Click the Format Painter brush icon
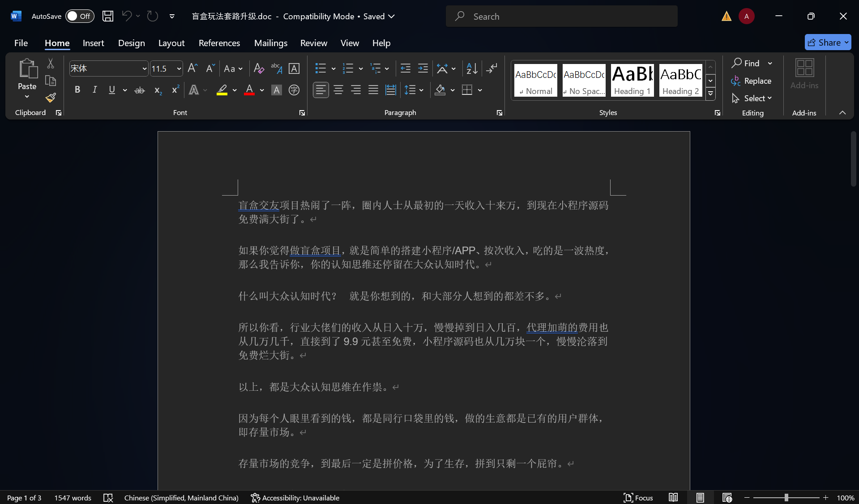The width and height of the screenshot is (859, 504). 51,98
